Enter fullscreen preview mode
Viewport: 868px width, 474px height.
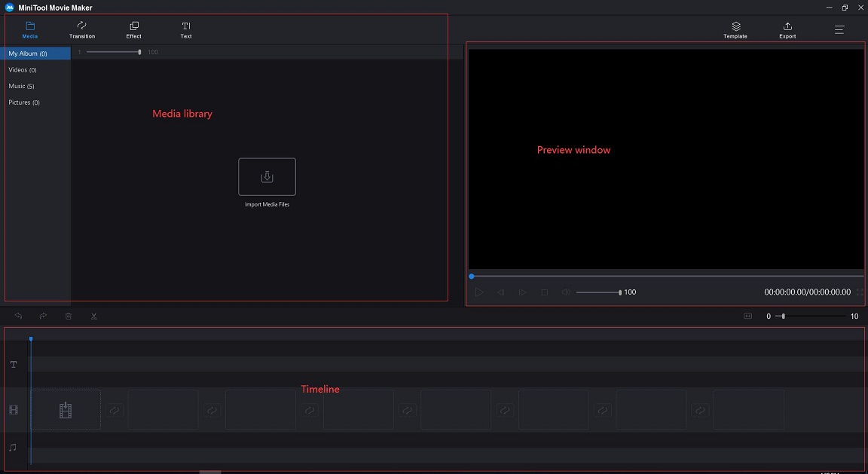pos(860,292)
